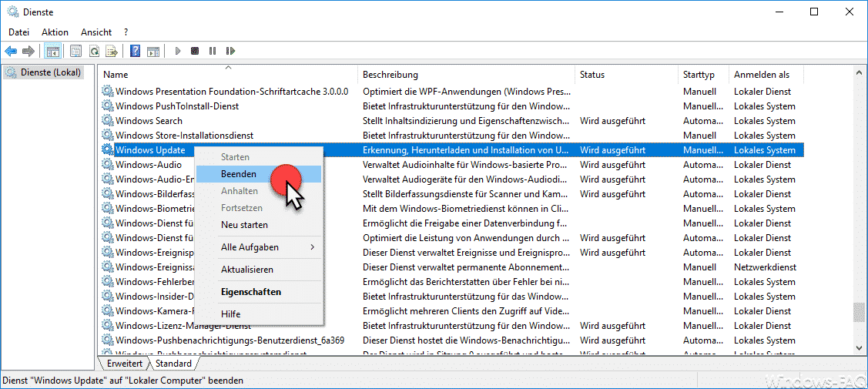
Task: Sort by the Status column header
Action: tap(627, 74)
